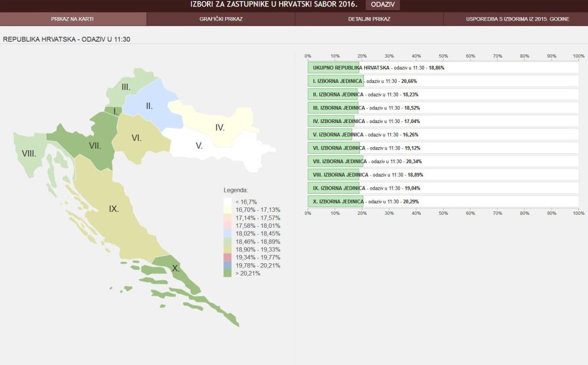Select electoral unit IV. on the map

(219, 127)
